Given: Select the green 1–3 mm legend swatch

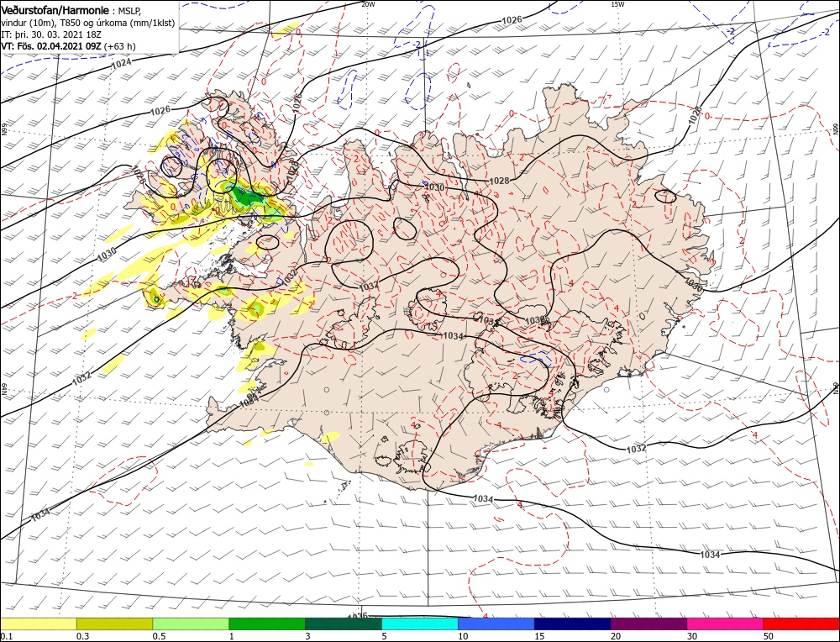Looking at the screenshot, I should [x=267, y=624].
